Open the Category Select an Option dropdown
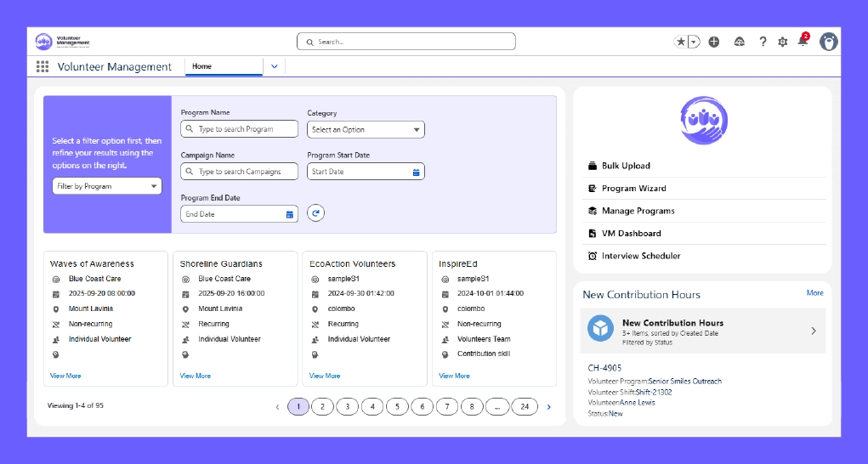868x464 pixels. coord(366,129)
